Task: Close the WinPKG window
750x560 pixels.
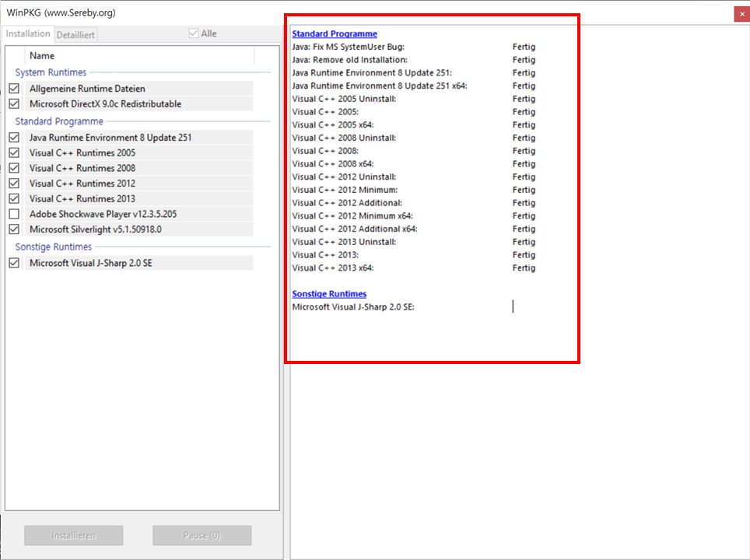Action: pyautogui.click(x=742, y=14)
